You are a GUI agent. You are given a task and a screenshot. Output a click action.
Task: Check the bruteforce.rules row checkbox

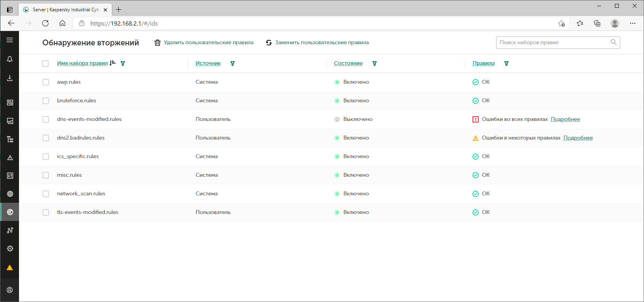point(46,101)
